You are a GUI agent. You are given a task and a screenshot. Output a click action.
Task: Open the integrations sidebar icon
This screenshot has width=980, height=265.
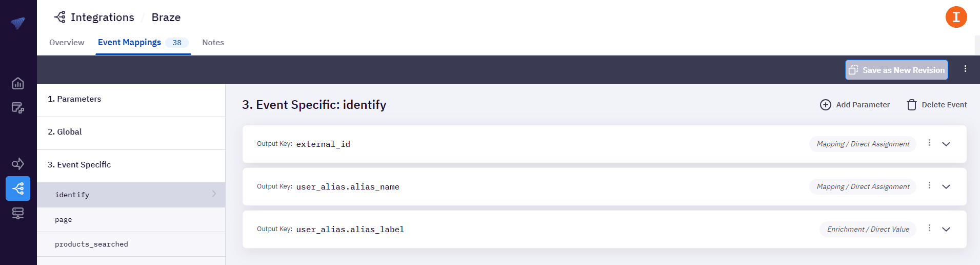[18, 188]
